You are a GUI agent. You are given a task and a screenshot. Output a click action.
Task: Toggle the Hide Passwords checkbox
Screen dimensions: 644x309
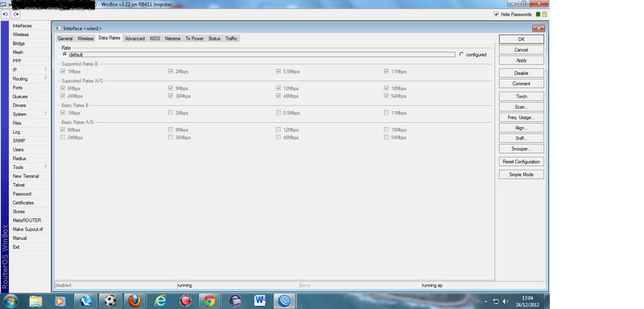click(496, 14)
